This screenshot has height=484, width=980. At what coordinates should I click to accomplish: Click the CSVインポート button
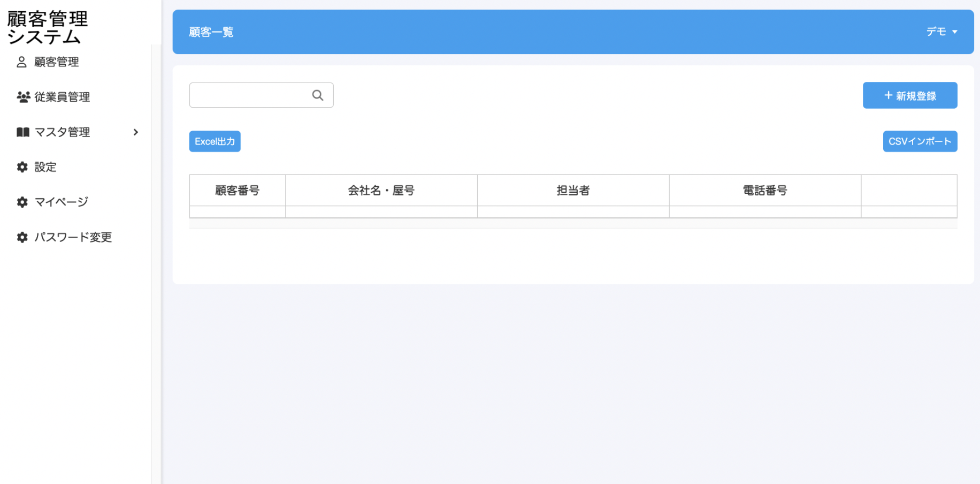tap(920, 141)
